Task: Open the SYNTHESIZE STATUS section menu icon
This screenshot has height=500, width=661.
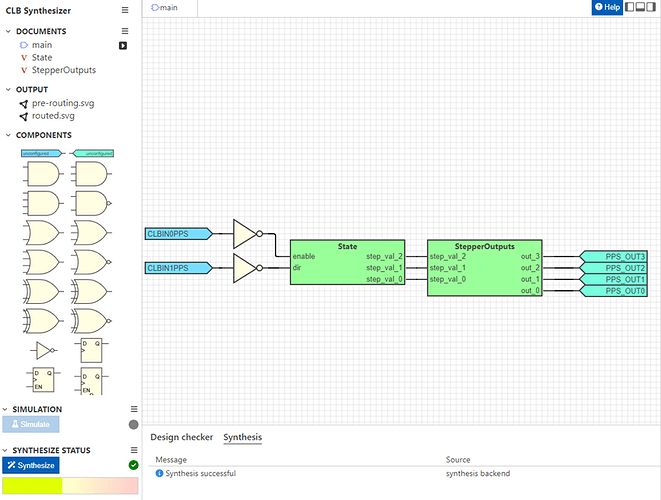Action: (134, 450)
